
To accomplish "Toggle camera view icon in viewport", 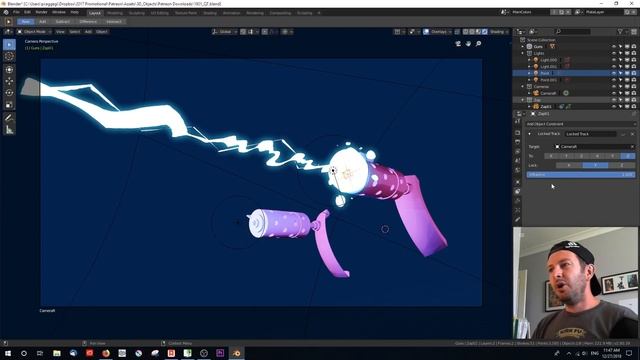I will (x=458, y=44).
